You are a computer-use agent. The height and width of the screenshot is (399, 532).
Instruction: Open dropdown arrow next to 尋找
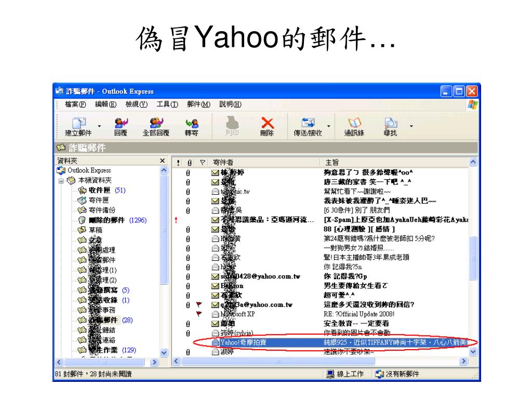411,126
